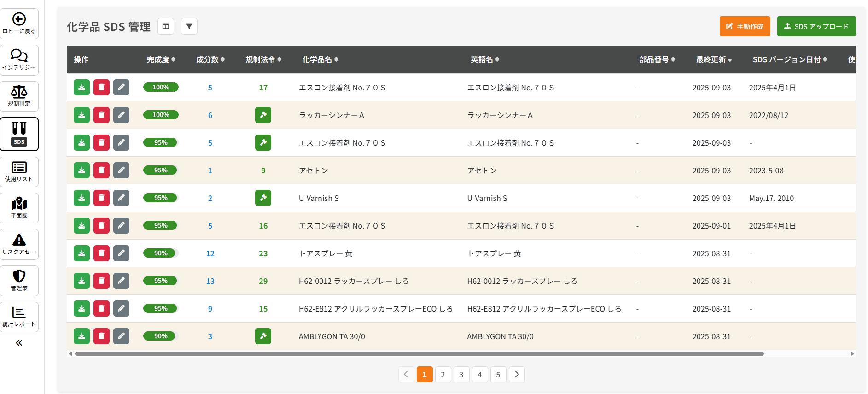The height and width of the screenshot is (394, 868).
Task: Click the regulation hammer icon for AMBLYGON TA 30/0
Action: pyautogui.click(x=263, y=336)
